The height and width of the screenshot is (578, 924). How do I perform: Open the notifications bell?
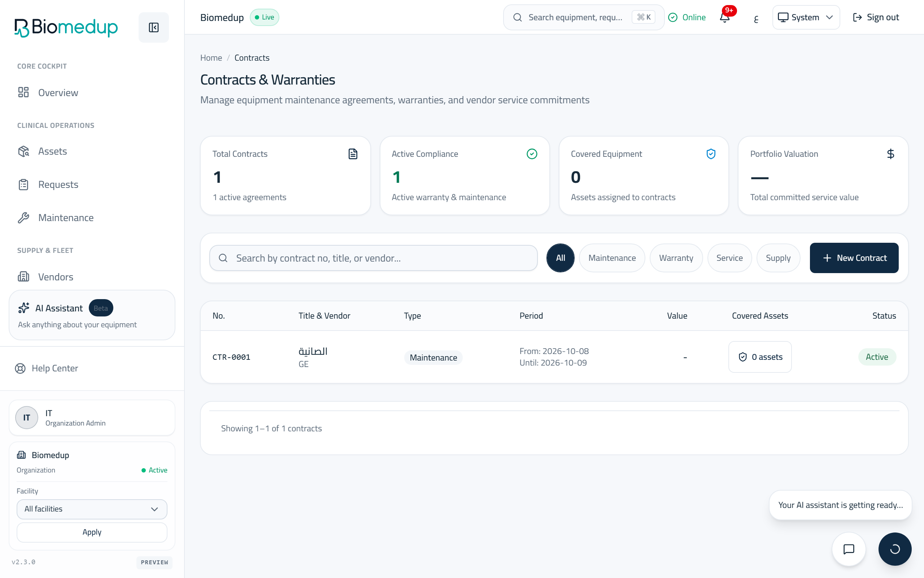(x=725, y=17)
